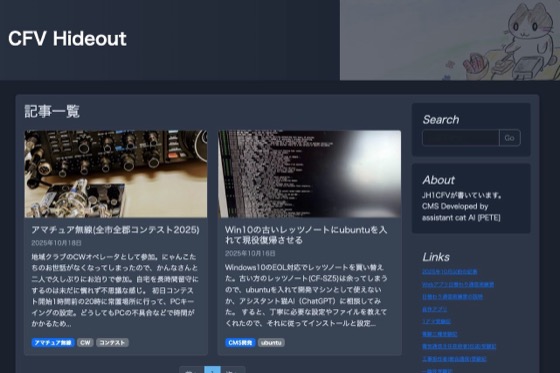The width and height of the screenshot is (560, 373).
Task: Click the Go search button
Action: (510, 138)
